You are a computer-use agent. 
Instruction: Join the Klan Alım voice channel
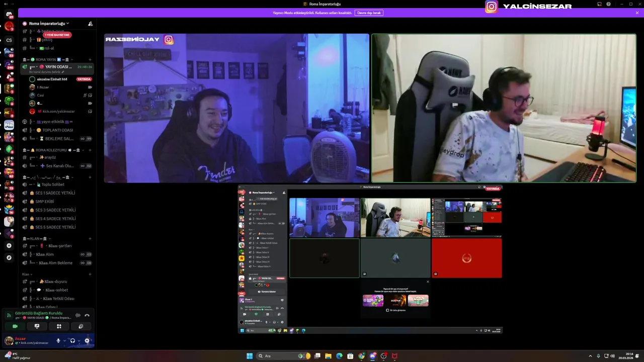coord(57,254)
